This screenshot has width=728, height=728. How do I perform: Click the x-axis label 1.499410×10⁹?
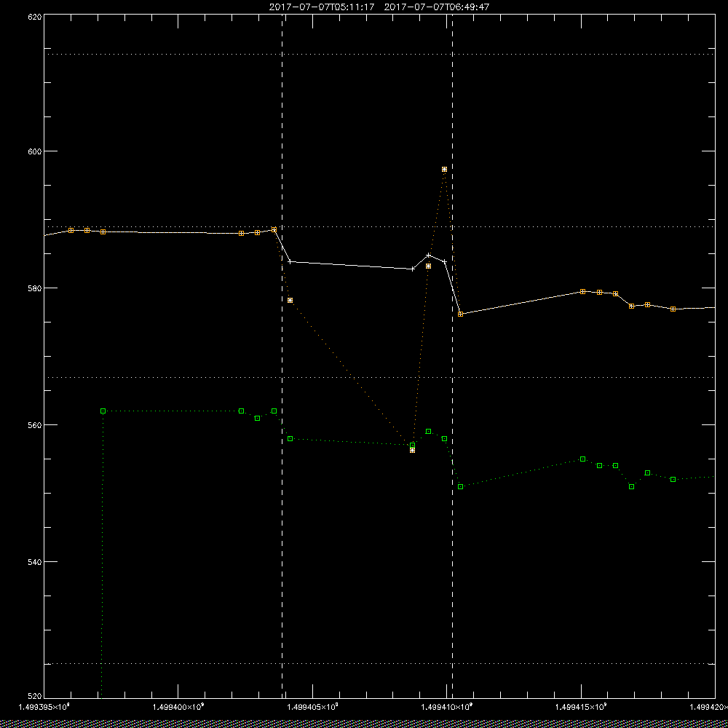[448, 707]
